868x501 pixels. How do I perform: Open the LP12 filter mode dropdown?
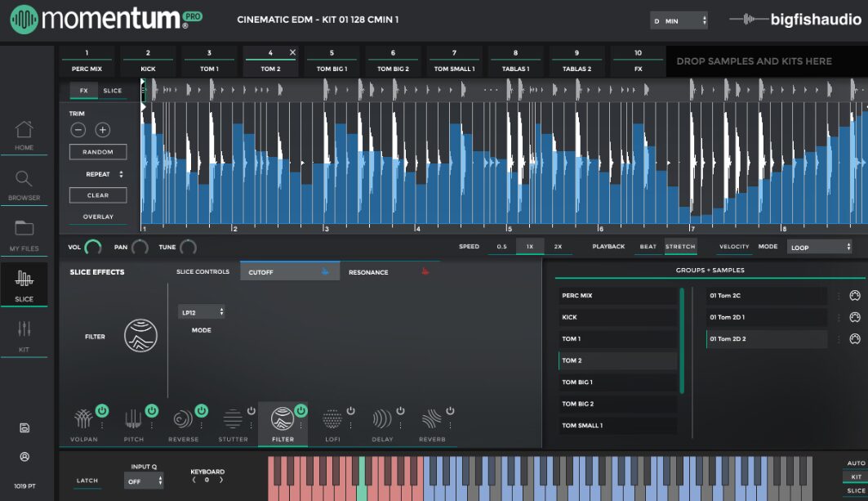[x=201, y=312]
